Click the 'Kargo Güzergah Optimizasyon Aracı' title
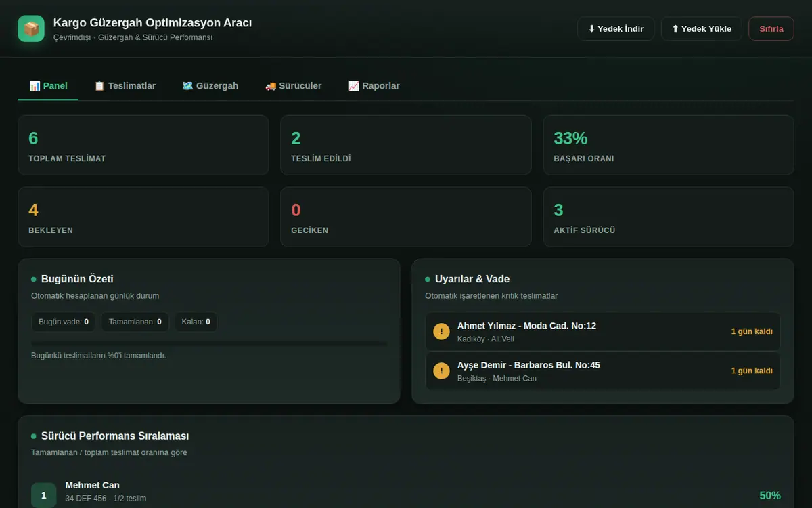This screenshot has height=508, width=812. pos(153,23)
